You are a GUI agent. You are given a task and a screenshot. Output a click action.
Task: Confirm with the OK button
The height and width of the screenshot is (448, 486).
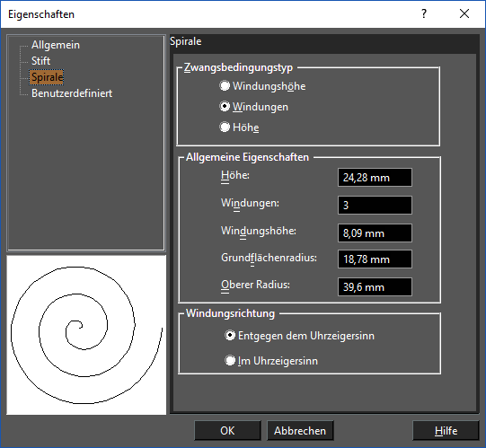click(x=227, y=430)
